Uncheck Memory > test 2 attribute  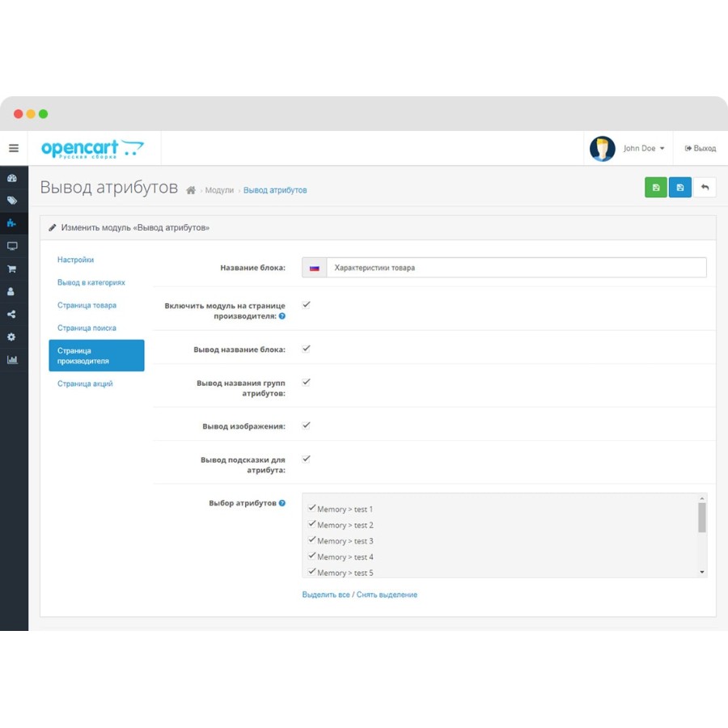pyautogui.click(x=312, y=523)
